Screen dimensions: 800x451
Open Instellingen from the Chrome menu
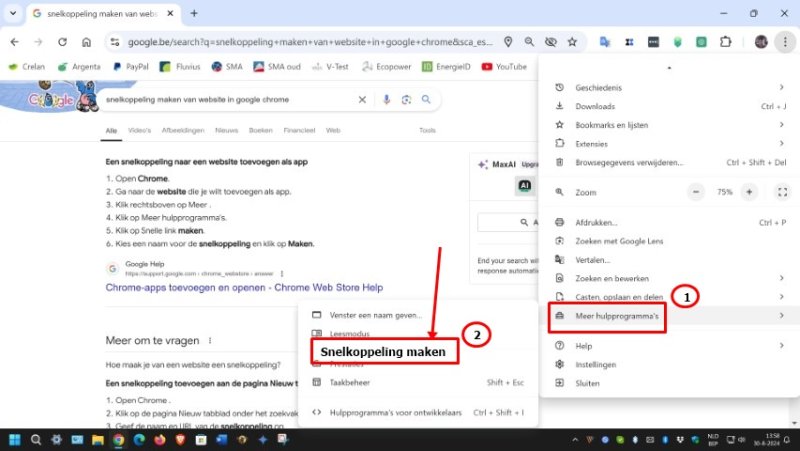pyautogui.click(x=595, y=364)
